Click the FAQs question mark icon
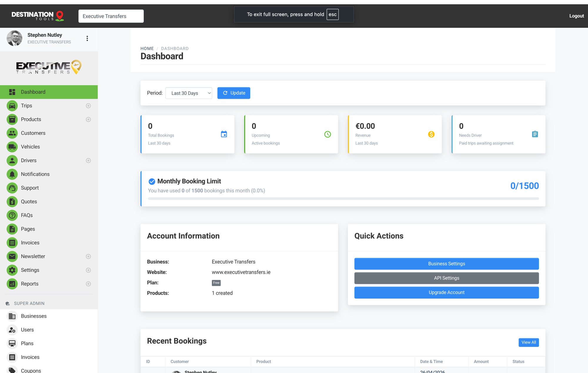Viewport: 588px width, 373px height. (x=12, y=215)
